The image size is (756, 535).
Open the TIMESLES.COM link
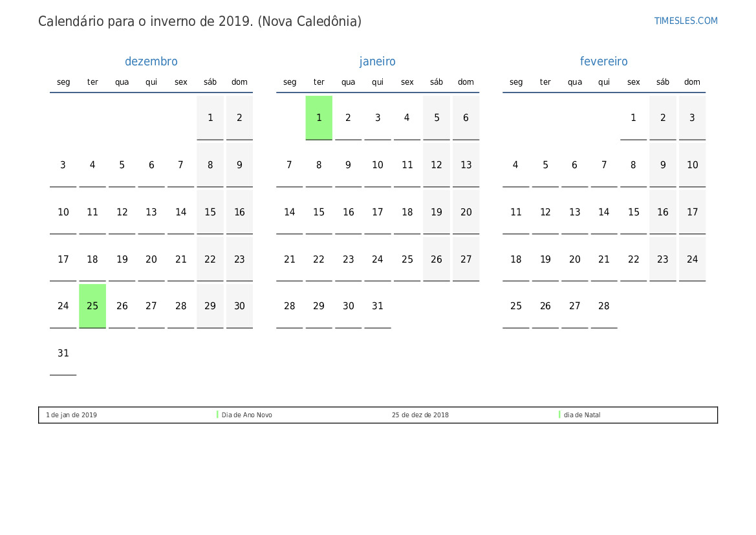click(x=686, y=21)
